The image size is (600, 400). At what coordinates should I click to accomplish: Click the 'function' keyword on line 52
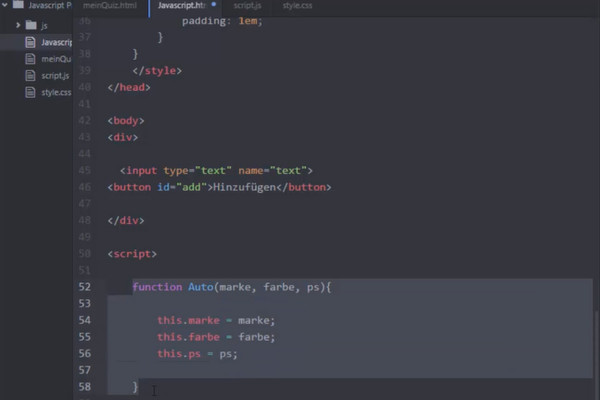tap(157, 287)
